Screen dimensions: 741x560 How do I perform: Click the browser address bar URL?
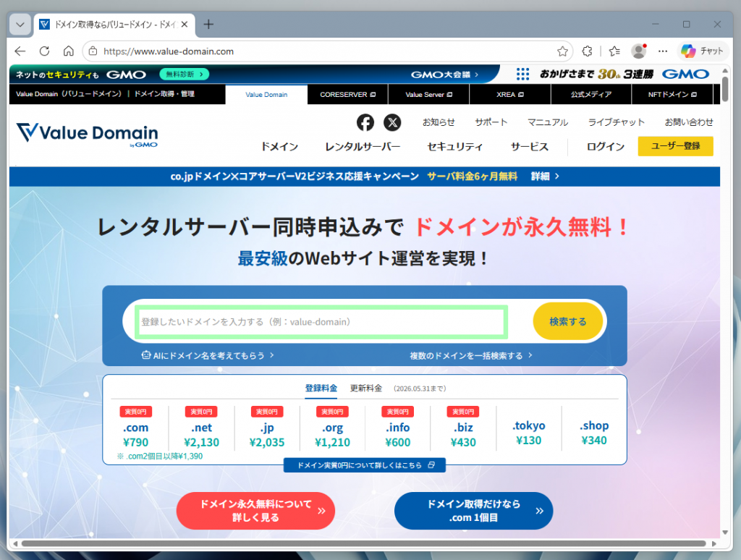[x=168, y=51]
